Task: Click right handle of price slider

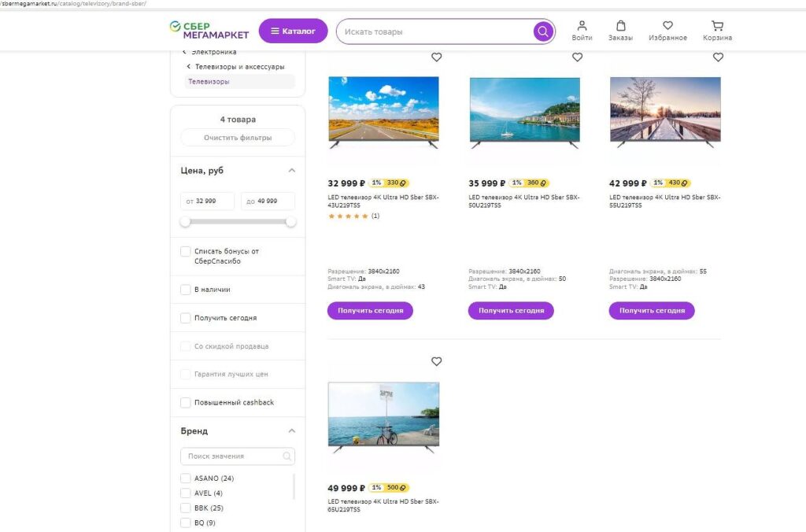Action: coord(291,222)
